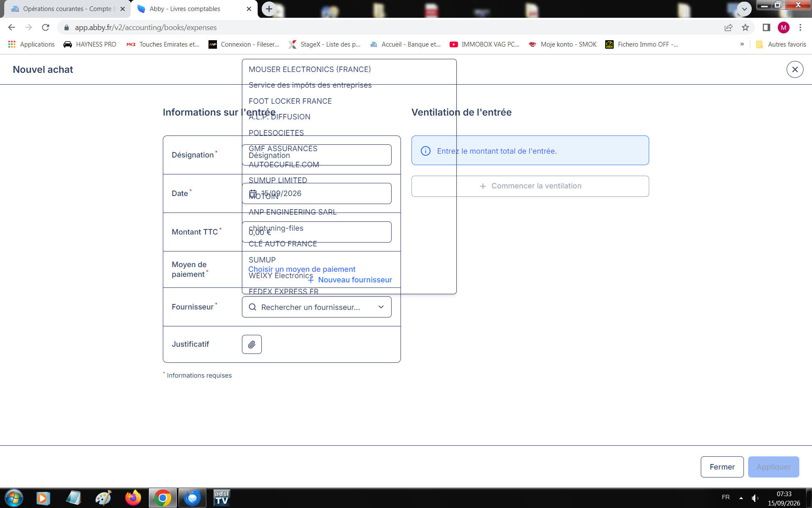Click the Fermer button
The height and width of the screenshot is (508, 812).
coord(722,467)
